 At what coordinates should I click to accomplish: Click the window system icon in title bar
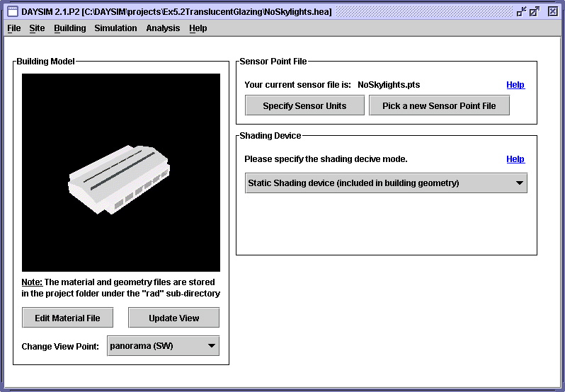click(x=12, y=11)
